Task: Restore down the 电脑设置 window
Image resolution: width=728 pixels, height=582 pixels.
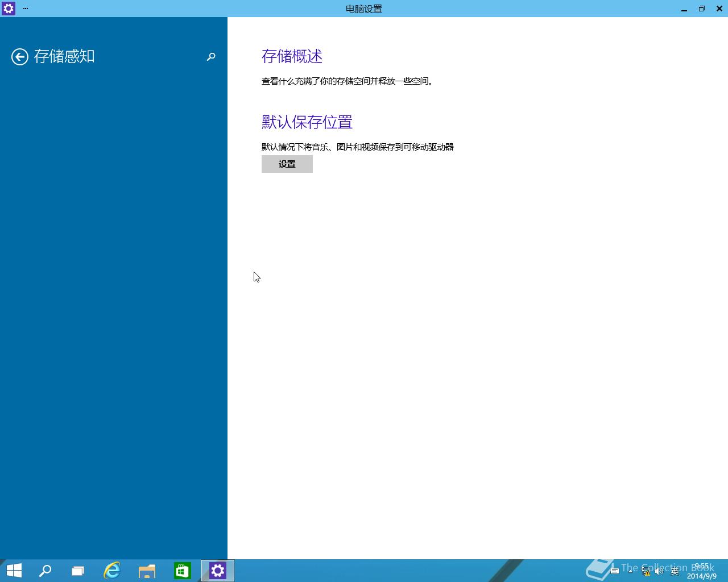Action: [702, 9]
